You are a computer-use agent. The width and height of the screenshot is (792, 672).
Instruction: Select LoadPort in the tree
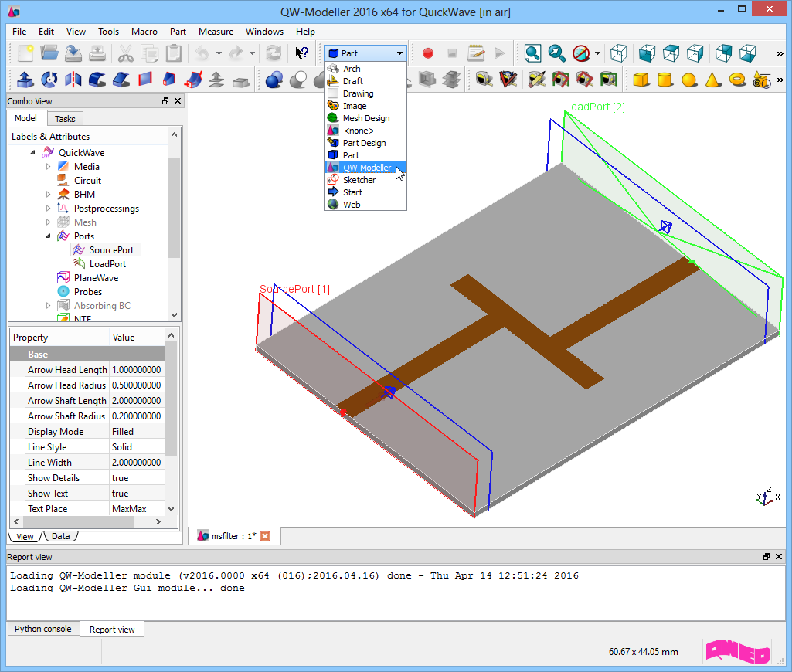point(107,264)
